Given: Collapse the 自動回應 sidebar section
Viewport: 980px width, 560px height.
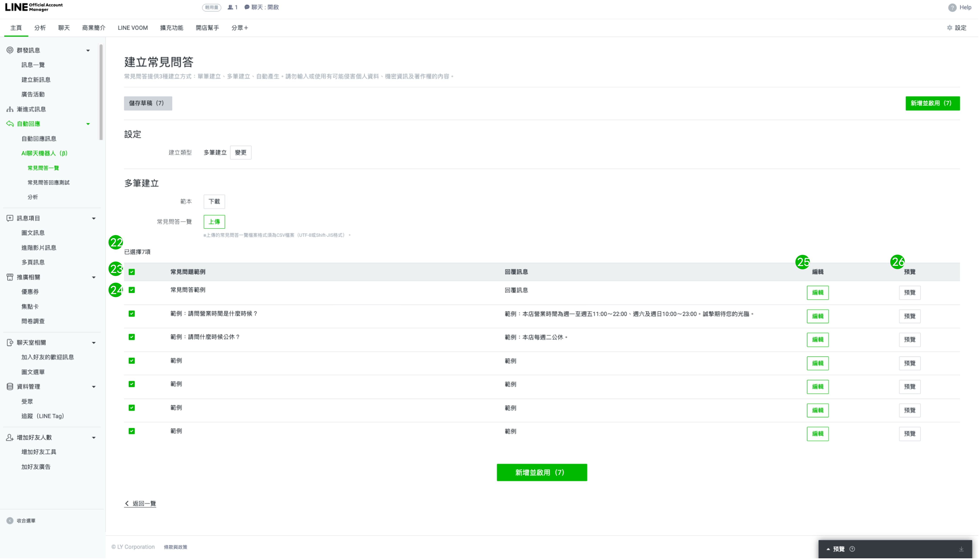Looking at the screenshot, I should click(x=88, y=124).
